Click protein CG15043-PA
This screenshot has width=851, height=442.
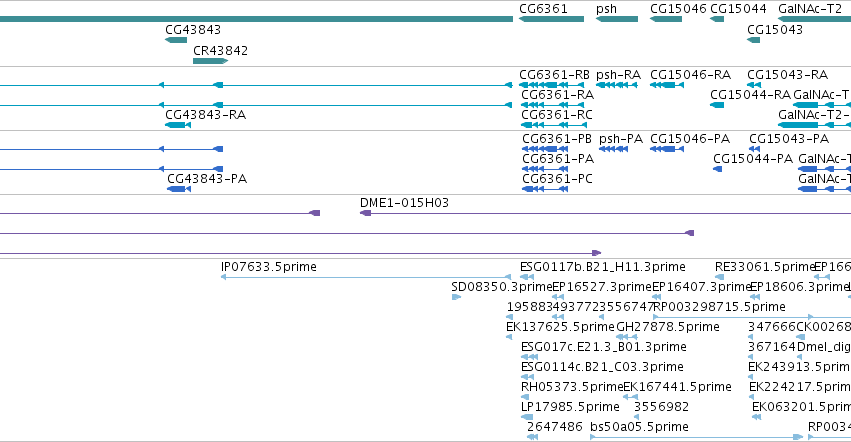(789, 139)
